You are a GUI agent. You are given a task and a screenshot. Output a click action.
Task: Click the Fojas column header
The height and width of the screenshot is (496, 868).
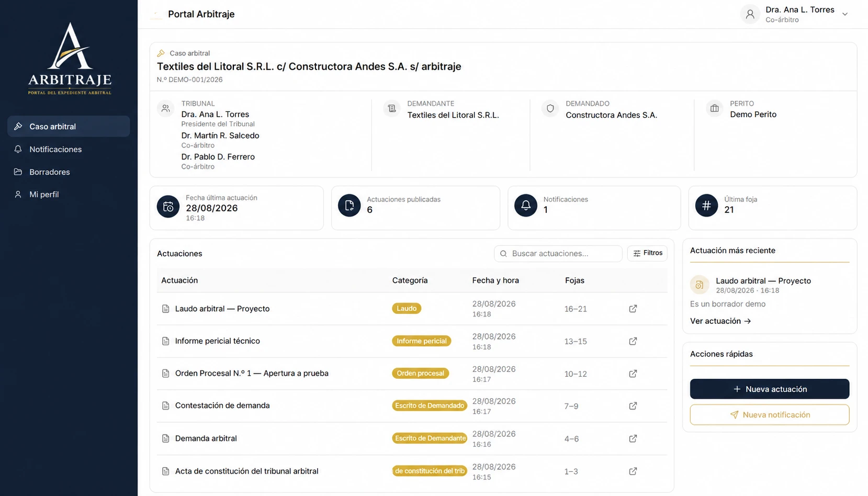pos(574,280)
